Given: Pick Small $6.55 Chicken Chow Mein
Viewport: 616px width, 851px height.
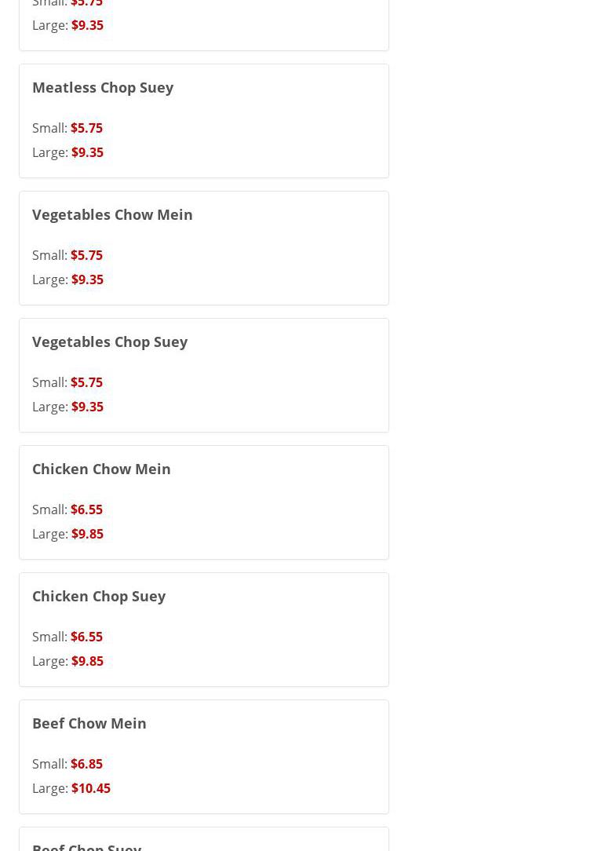Looking at the screenshot, I should point(67,510).
